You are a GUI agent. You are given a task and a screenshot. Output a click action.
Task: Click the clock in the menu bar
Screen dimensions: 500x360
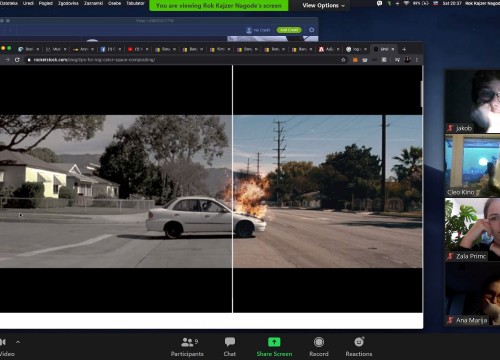[452, 3]
